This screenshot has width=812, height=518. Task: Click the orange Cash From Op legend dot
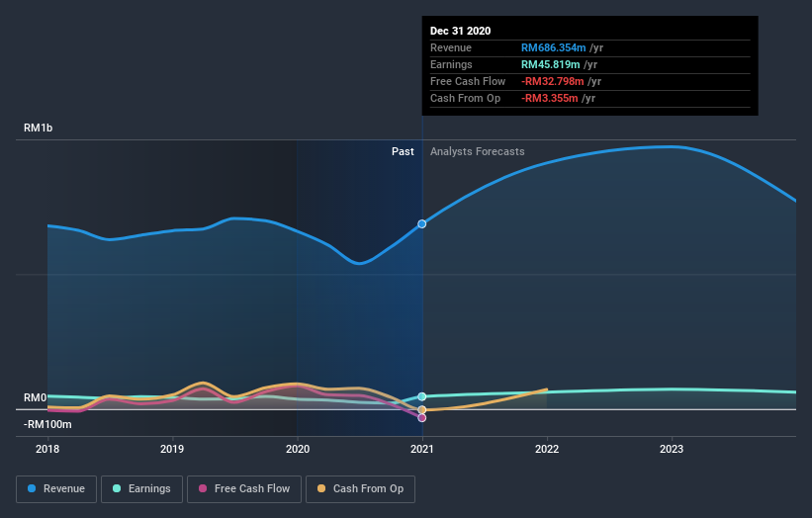321,488
